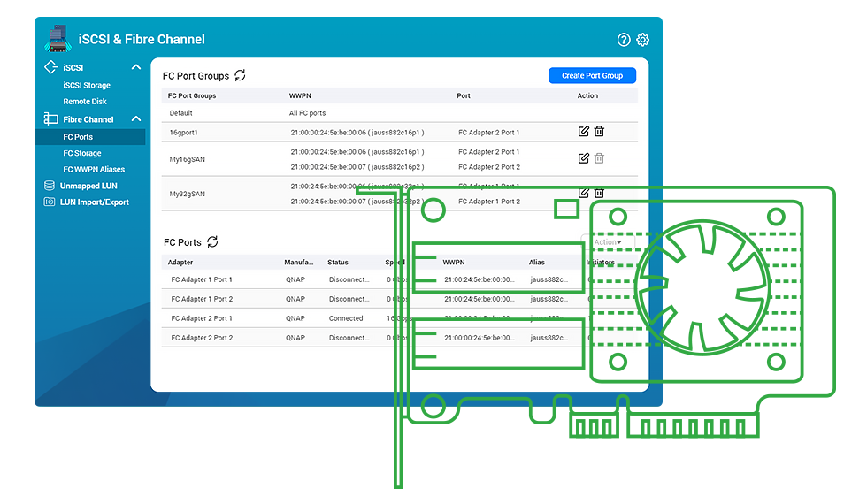867x504 pixels.
Task: Click the Unmapped LUN sidebar icon
Action: point(50,186)
